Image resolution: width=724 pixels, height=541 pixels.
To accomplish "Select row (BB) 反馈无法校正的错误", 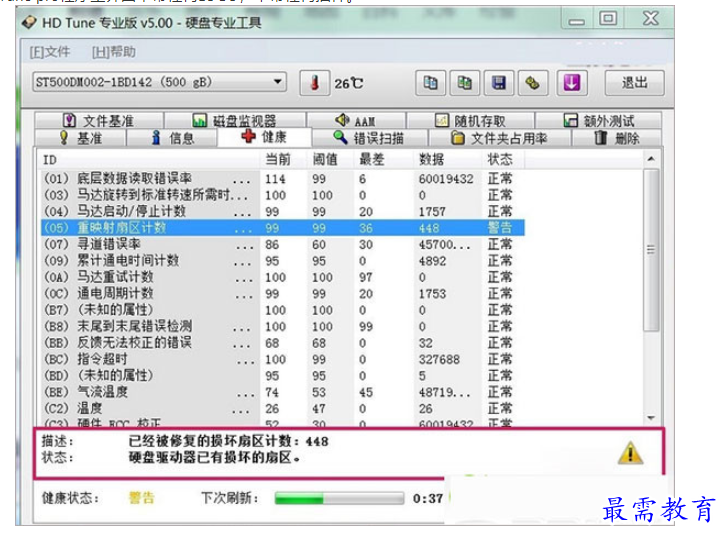I will pyautogui.click(x=283, y=343).
